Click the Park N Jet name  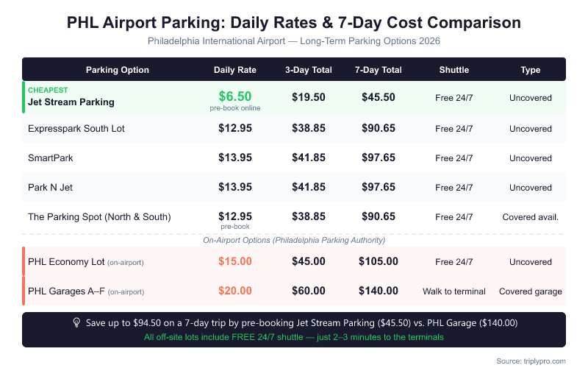click(x=50, y=188)
